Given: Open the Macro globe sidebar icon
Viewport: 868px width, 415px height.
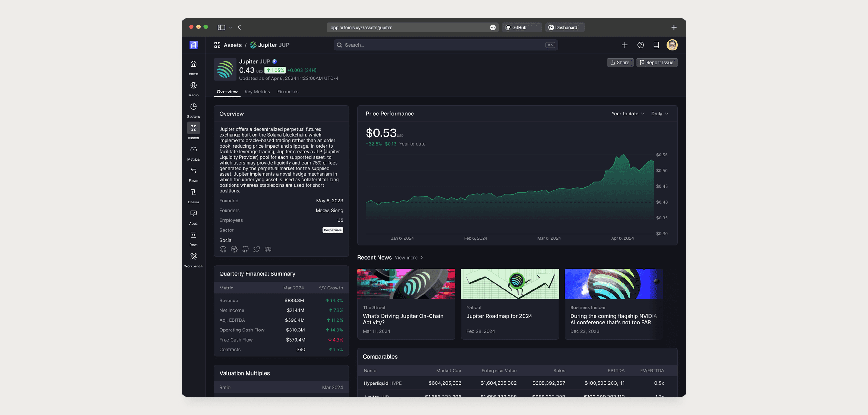Looking at the screenshot, I should coord(193,85).
